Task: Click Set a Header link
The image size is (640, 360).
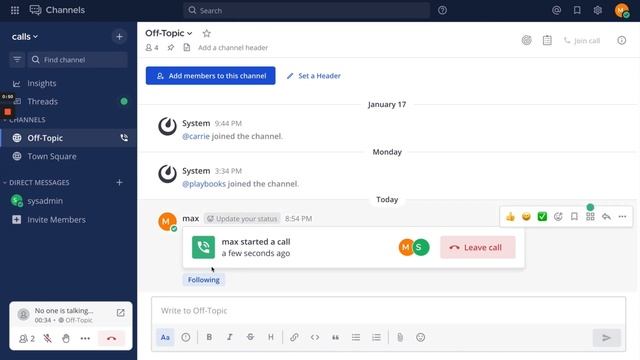Action: [314, 76]
